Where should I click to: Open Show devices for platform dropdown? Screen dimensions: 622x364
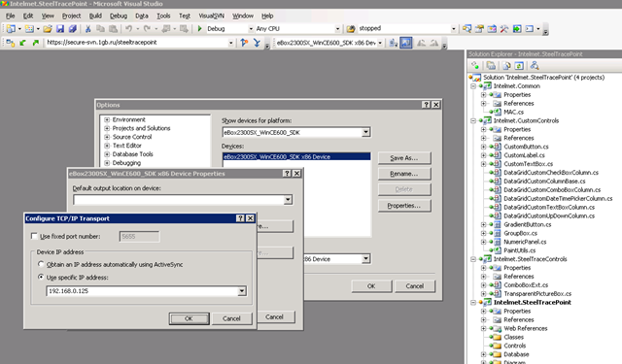365,132
